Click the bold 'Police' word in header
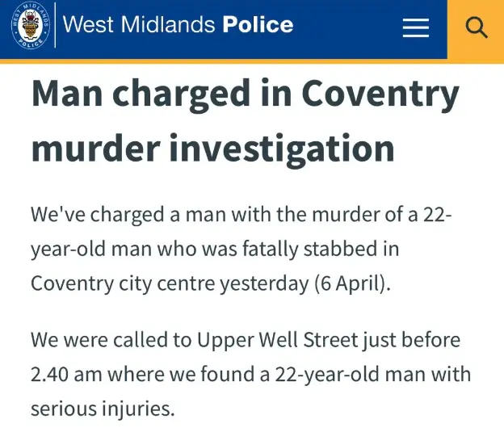The image size is (504, 432). click(258, 24)
